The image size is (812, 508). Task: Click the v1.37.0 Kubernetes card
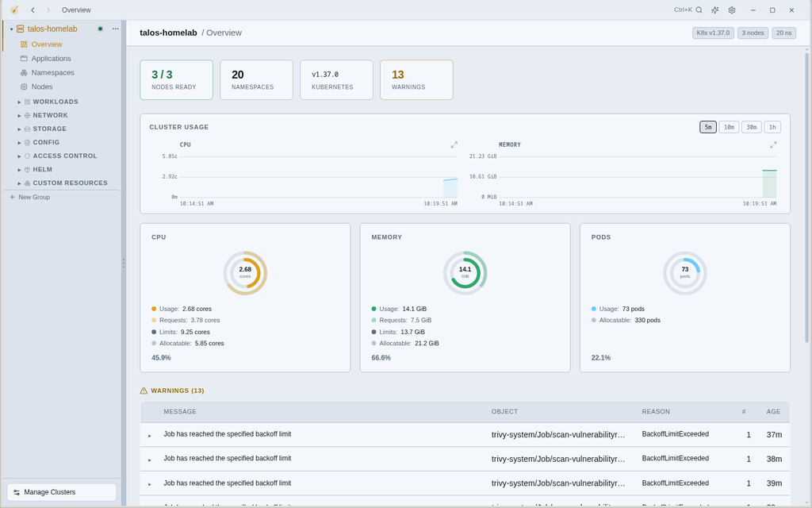(x=336, y=80)
